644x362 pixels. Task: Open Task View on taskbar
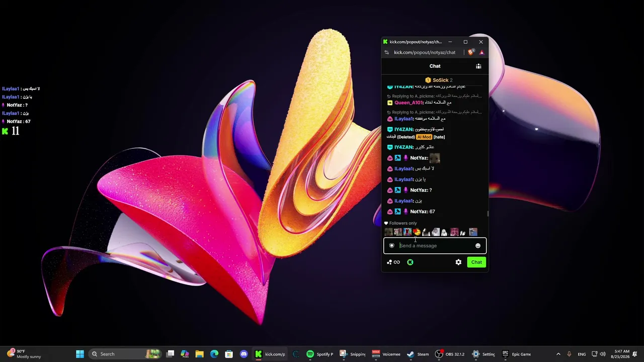(x=171, y=354)
